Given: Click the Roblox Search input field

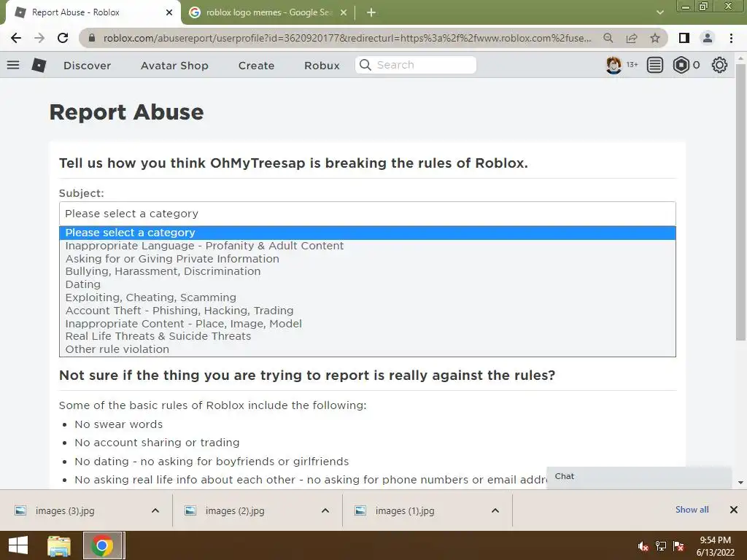Looking at the screenshot, I should click(416, 65).
